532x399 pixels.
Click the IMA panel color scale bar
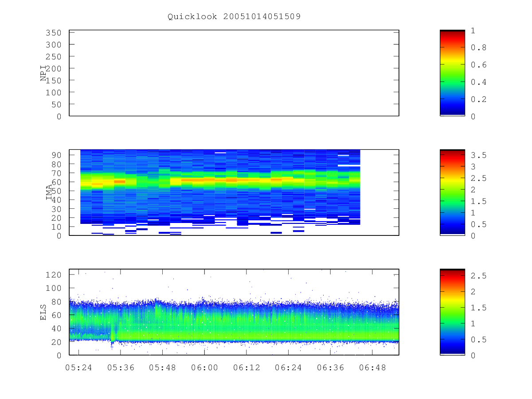point(452,192)
